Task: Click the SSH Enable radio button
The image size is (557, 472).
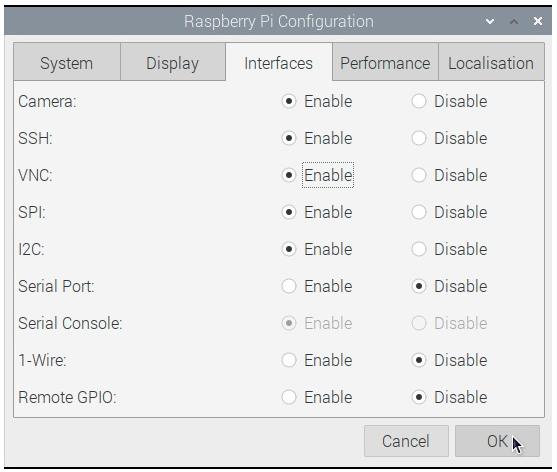Action: (x=289, y=138)
